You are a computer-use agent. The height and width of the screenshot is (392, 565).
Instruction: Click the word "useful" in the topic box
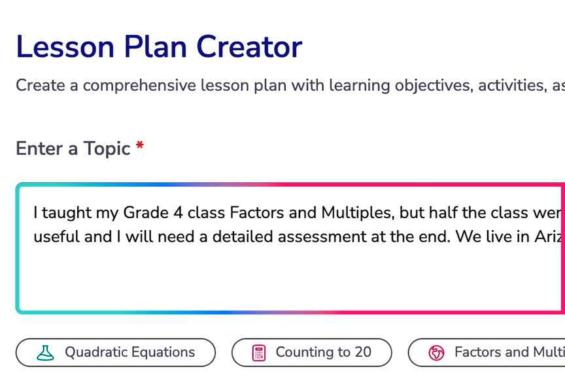point(57,237)
